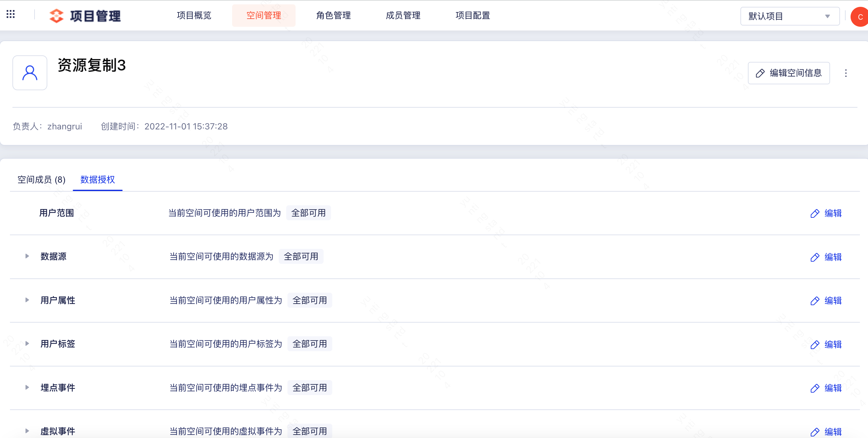
Task: Click 全部可用 tag in 用户范围 row
Action: (308, 213)
